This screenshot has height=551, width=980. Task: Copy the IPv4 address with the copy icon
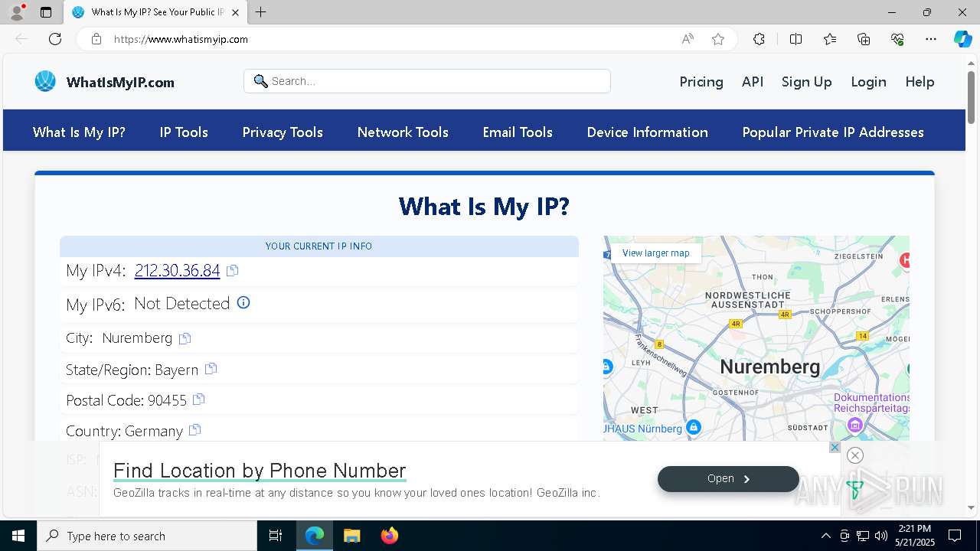pos(233,270)
